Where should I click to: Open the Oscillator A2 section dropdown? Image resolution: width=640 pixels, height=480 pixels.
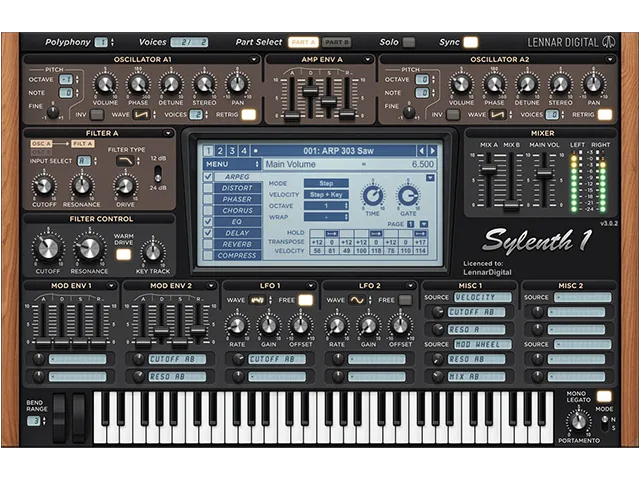pyautogui.click(x=610, y=60)
